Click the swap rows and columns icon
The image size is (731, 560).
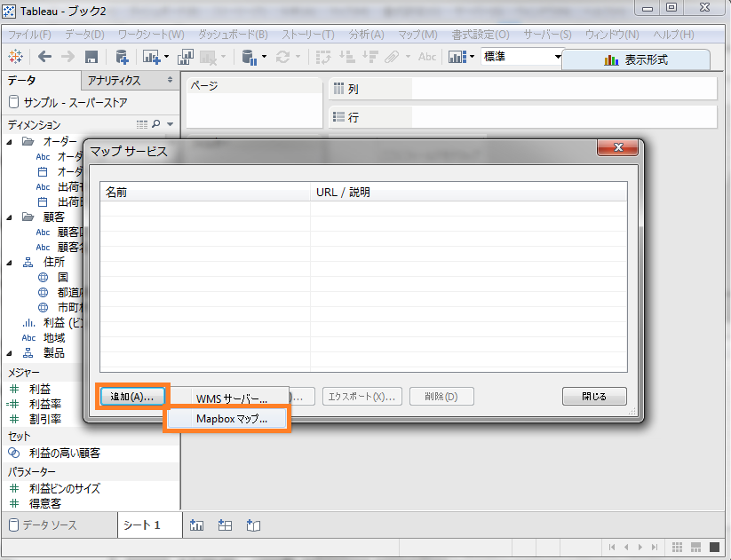click(x=323, y=57)
